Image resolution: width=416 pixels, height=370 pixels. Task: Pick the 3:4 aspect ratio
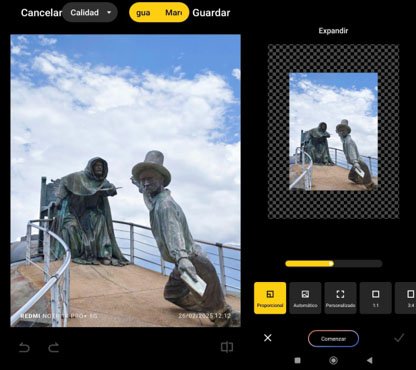[407, 298]
